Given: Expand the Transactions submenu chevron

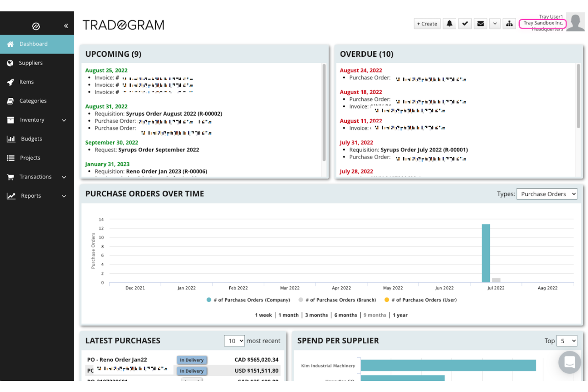Looking at the screenshot, I should click(64, 177).
